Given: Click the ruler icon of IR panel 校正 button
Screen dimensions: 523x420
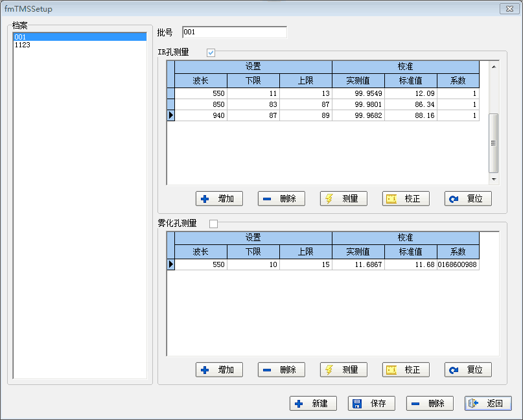Looking at the screenshot, I should (x=391, y=199).
